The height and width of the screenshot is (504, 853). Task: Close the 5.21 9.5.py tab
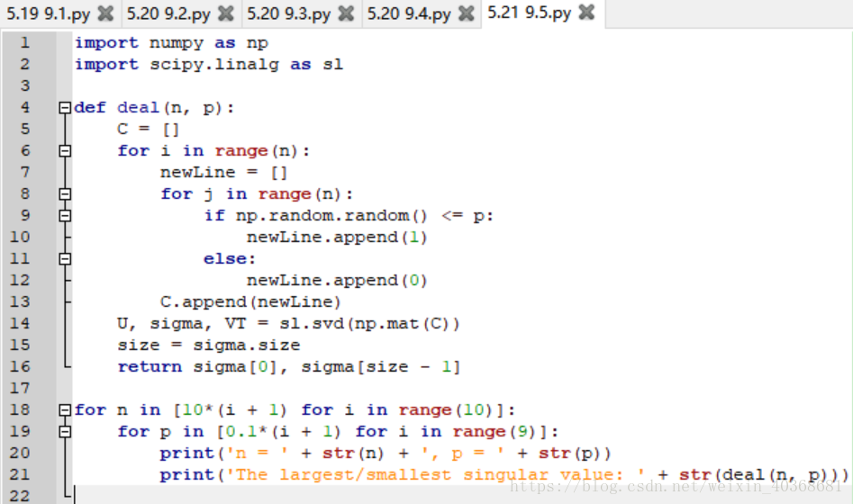pyautogui.click(x=586, y=12)
